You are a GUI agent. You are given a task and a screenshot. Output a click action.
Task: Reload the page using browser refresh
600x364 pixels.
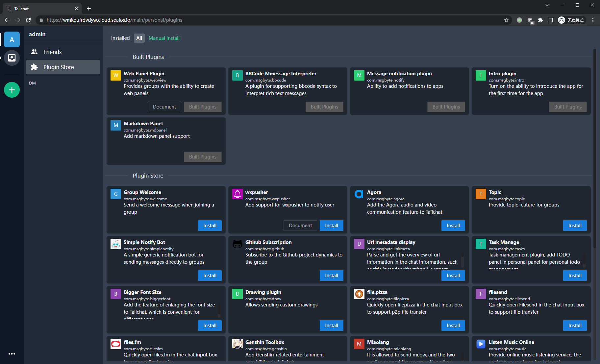tap(28, 20)
